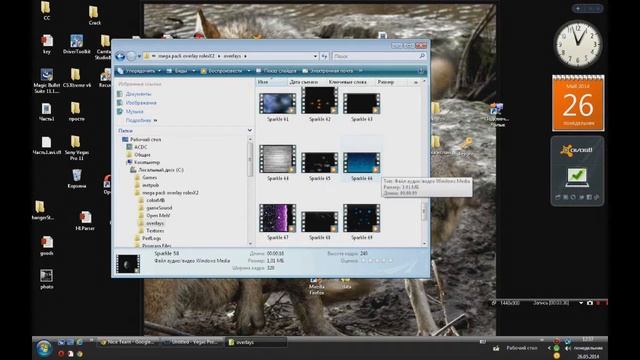Open the Windows Start orb
640x360 pixels.
(44, 348)
